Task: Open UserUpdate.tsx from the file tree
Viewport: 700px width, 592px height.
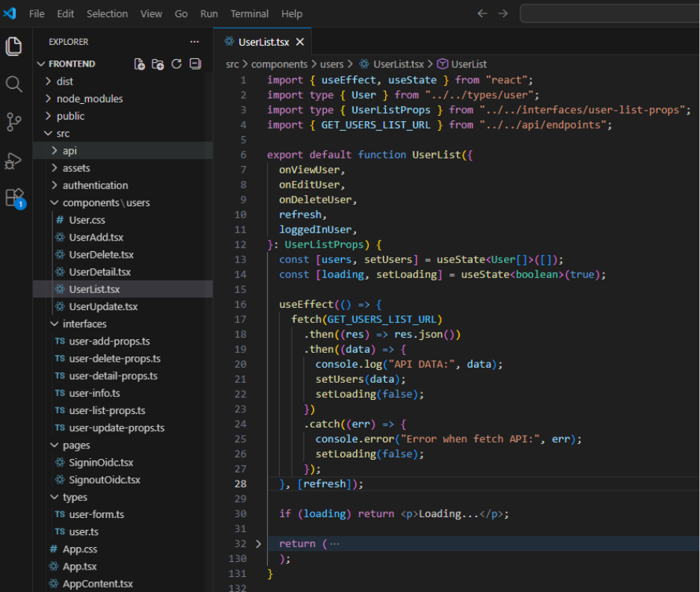Action: (103, 306)
